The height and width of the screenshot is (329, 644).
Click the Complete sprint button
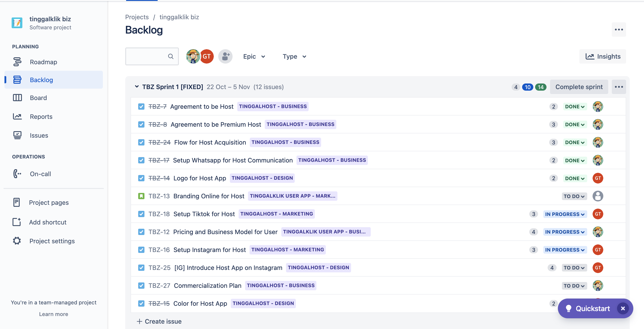coord(579,87)
